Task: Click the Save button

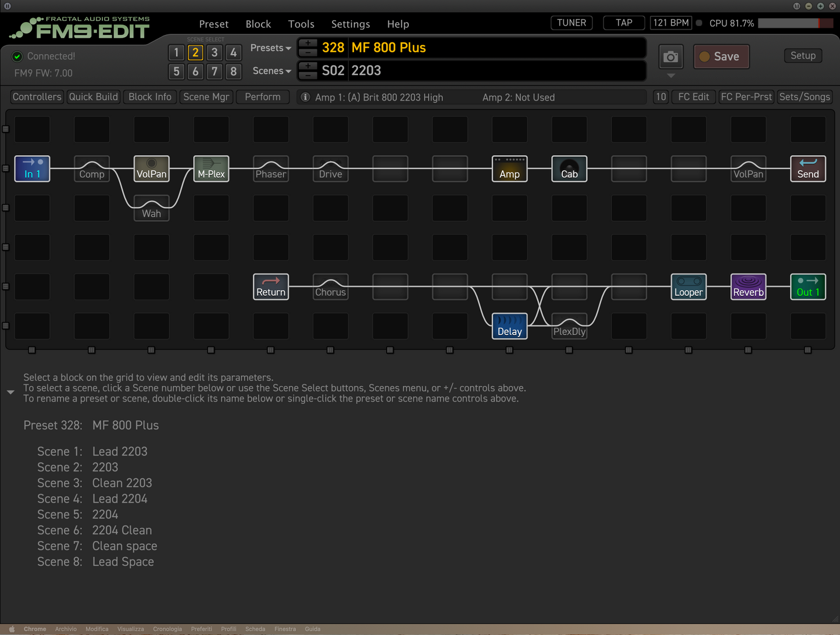Action: click(x=721, y=56)
